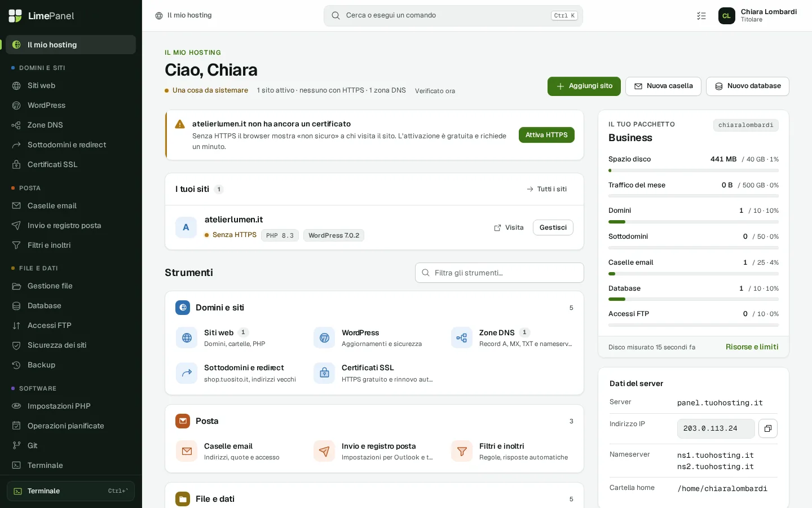Go to Siti web in the sidebar
812x508 pixels.
tap(71, 86)
